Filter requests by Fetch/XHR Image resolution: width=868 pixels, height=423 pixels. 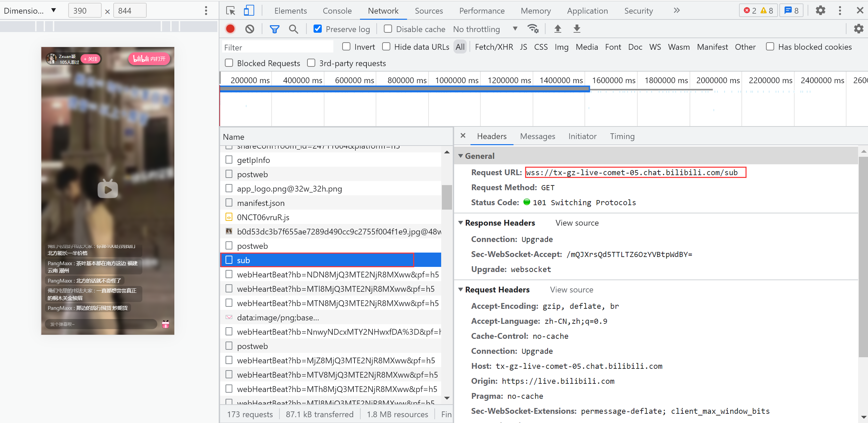(x=494, y=47)
